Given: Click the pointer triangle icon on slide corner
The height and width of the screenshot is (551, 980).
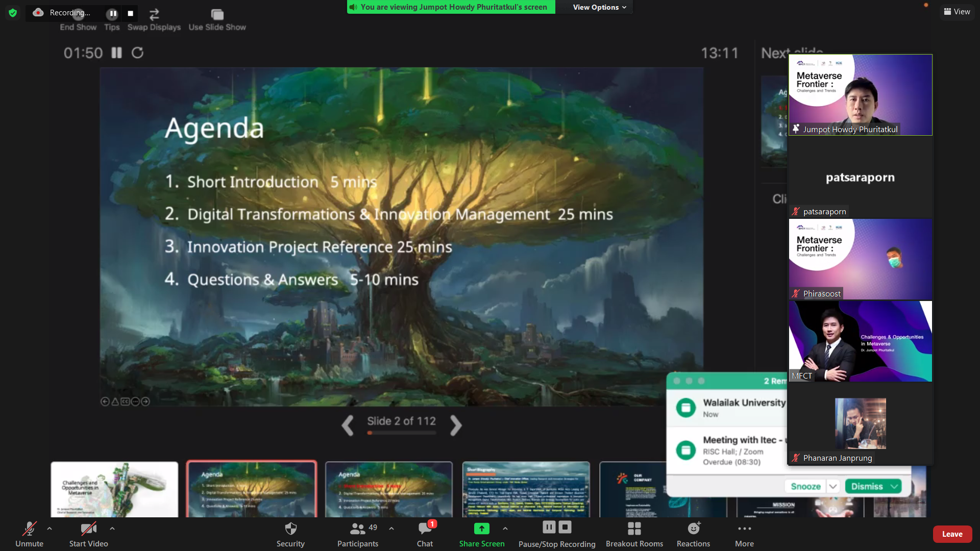Looking at the screenshot, I should tap(115, 402).
